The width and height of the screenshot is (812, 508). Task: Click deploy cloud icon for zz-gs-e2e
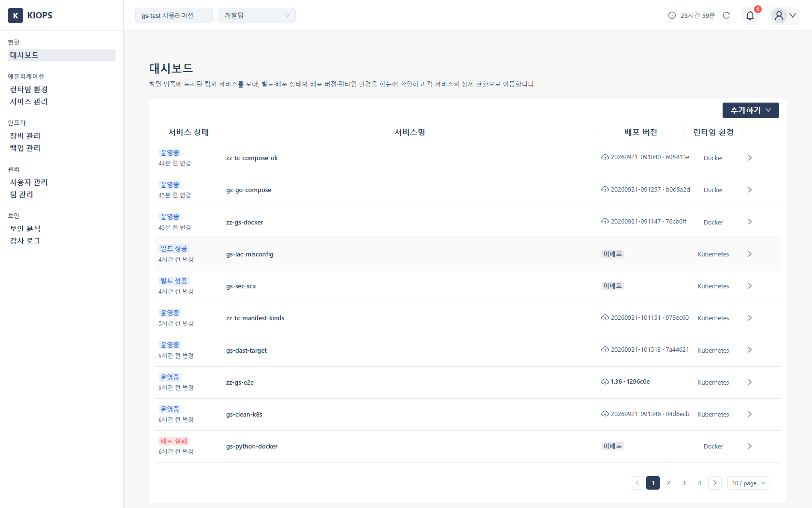point(605,382)
